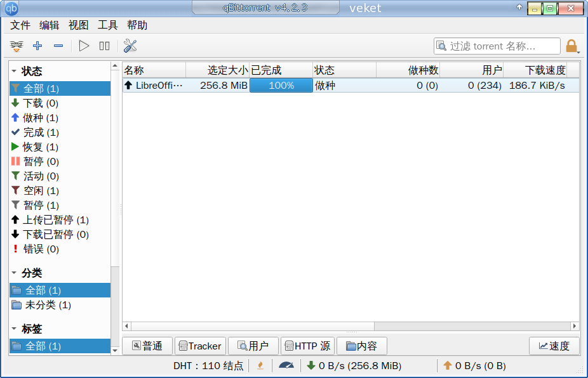
Task: Sort by the 做种数 column header
Action: [x=408, y=70]
